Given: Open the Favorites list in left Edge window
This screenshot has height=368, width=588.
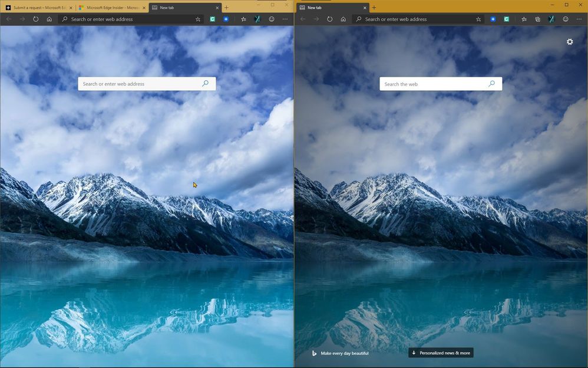Looking at the screenshot, I should 243,19.
